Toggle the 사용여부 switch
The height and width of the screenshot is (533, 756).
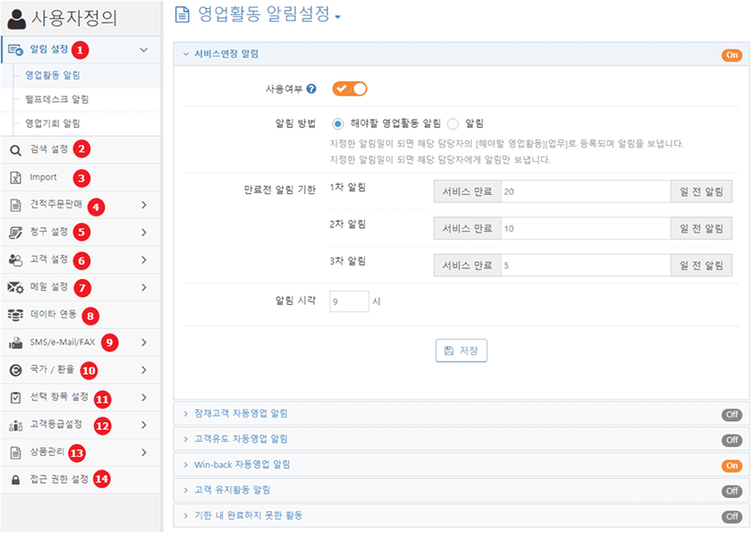point(350,89)
